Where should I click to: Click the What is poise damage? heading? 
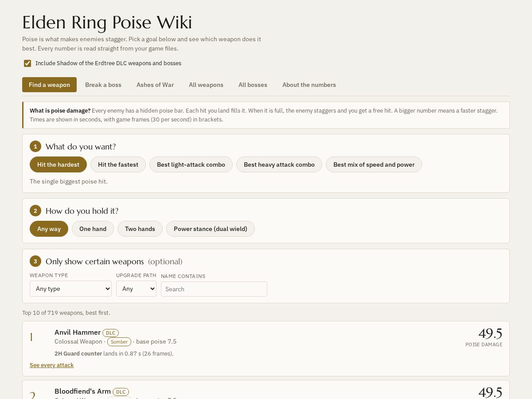pyautogui.click(x=60, y=111)
